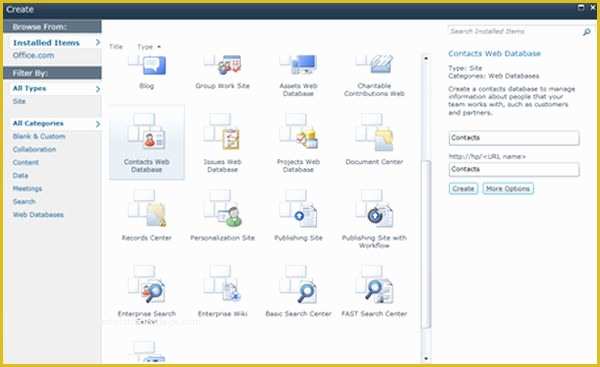The height and width of the screenshot is (367, 600).
Task: Click the site title Contacts field
Action: point(514,138)
